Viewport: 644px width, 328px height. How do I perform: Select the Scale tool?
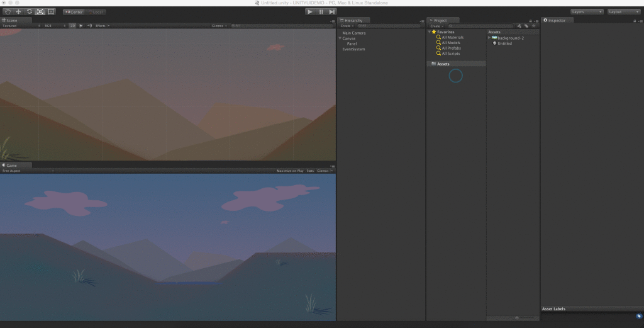(40, 12)
